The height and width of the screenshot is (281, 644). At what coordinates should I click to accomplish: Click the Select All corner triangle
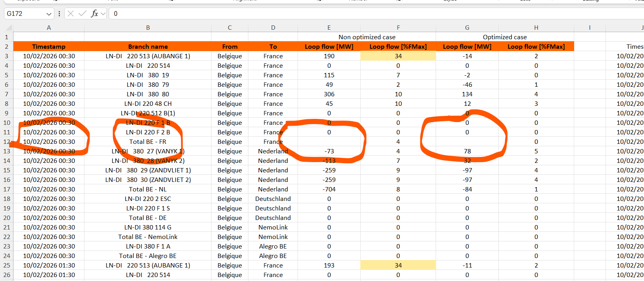[9, 28]
